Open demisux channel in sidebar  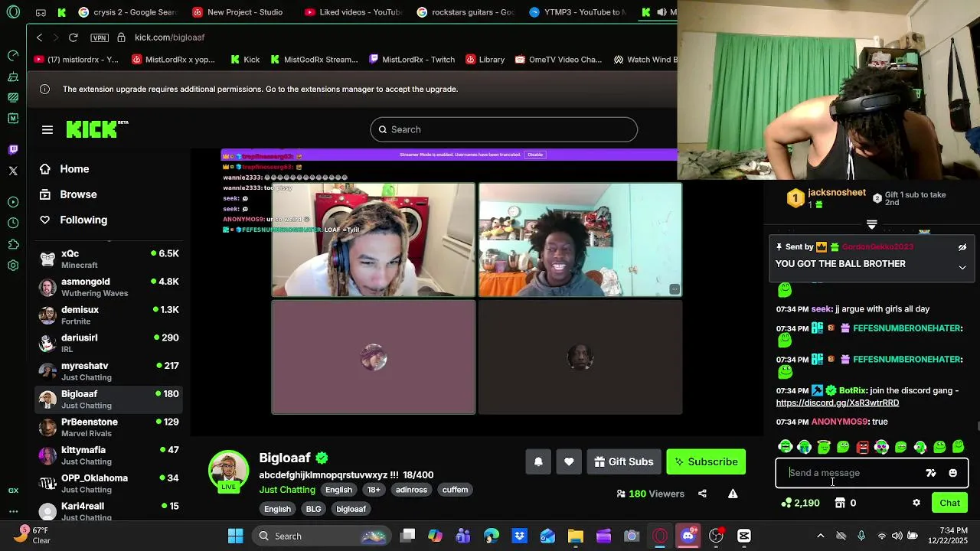pos(110,315)
